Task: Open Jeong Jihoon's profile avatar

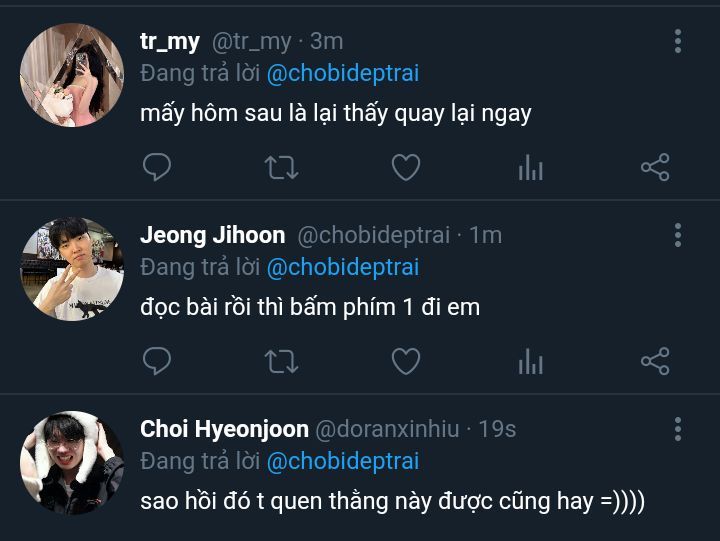Action: (72, 269)
